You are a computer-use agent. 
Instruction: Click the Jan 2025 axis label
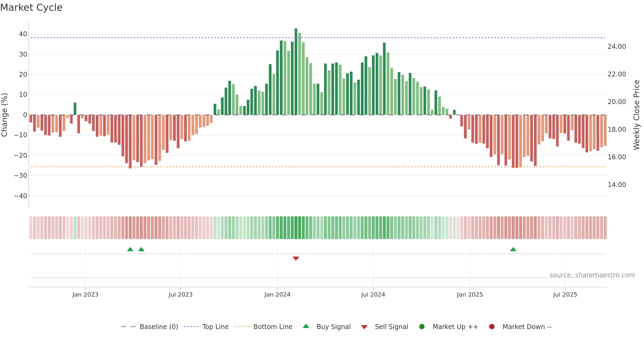pyautogui.click(x=470, y=294)
